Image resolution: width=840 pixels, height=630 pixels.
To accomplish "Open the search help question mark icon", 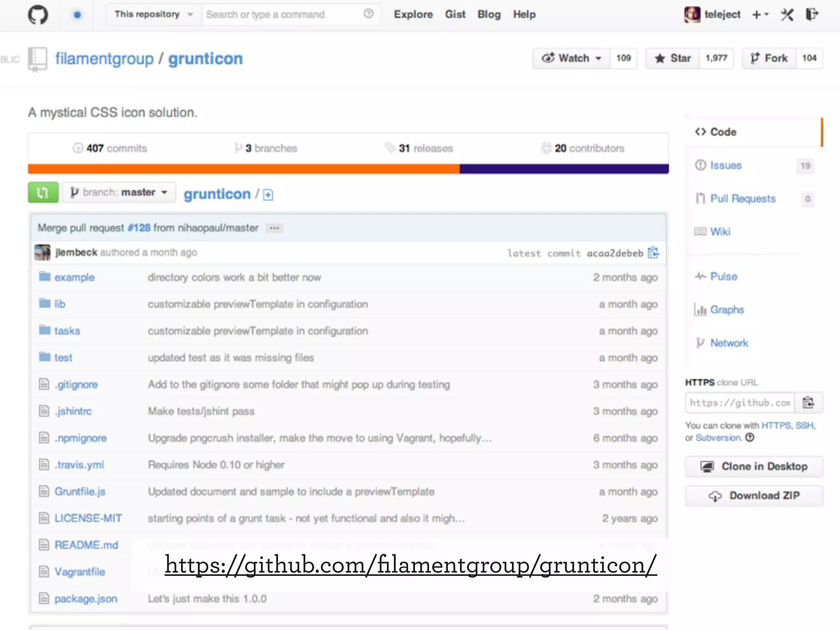I will coord(368,14).
